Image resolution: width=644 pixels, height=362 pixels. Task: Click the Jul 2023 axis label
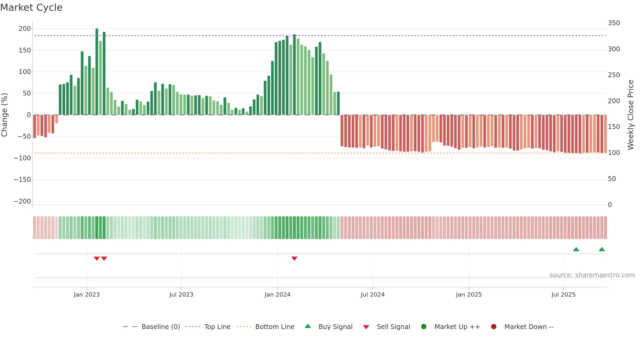(x=181, y=294)
